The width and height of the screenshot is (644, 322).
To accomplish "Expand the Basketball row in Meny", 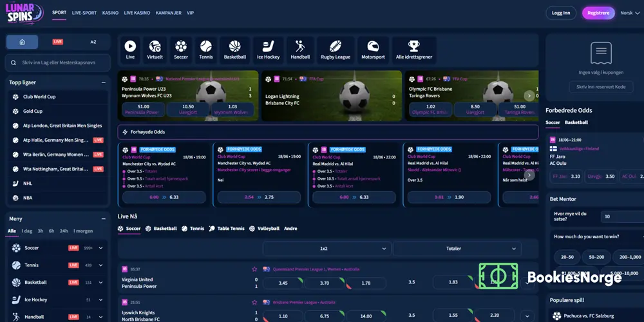I will point(100,283).
